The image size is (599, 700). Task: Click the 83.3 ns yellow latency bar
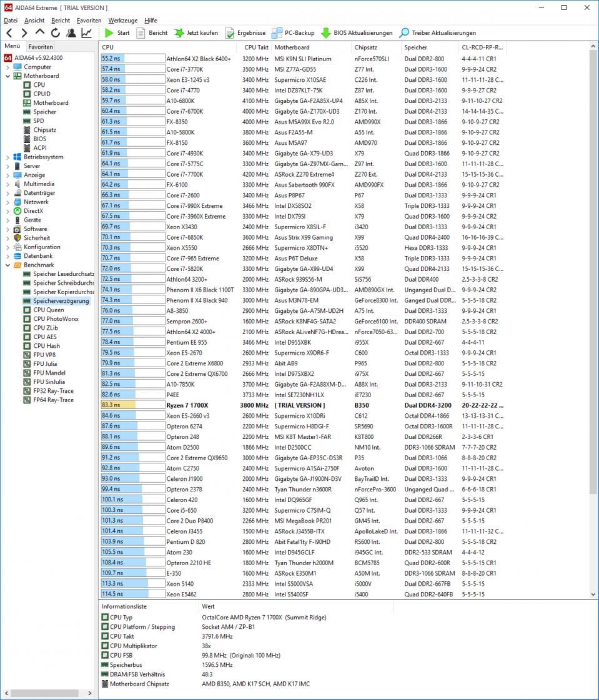pyautogui.click(x=118, y=405)
